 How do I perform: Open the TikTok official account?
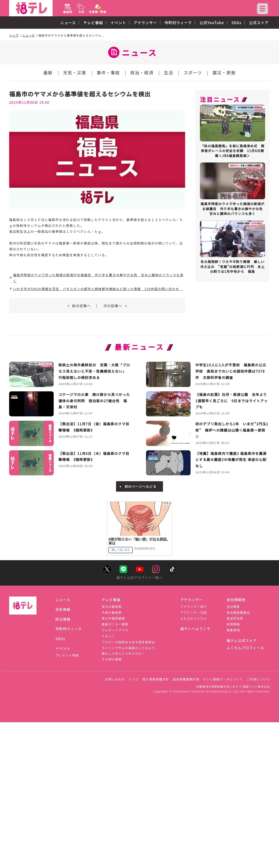[x=172, y=569]
